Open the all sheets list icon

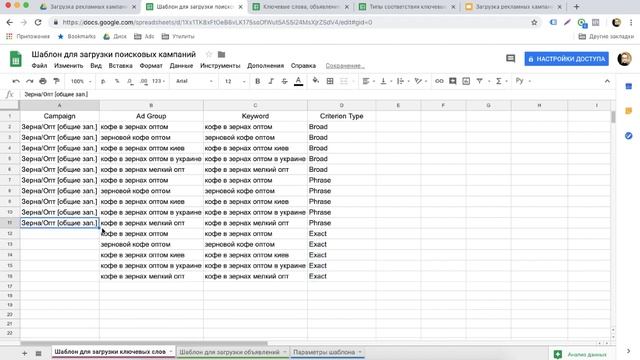click(x=38, y=353)
